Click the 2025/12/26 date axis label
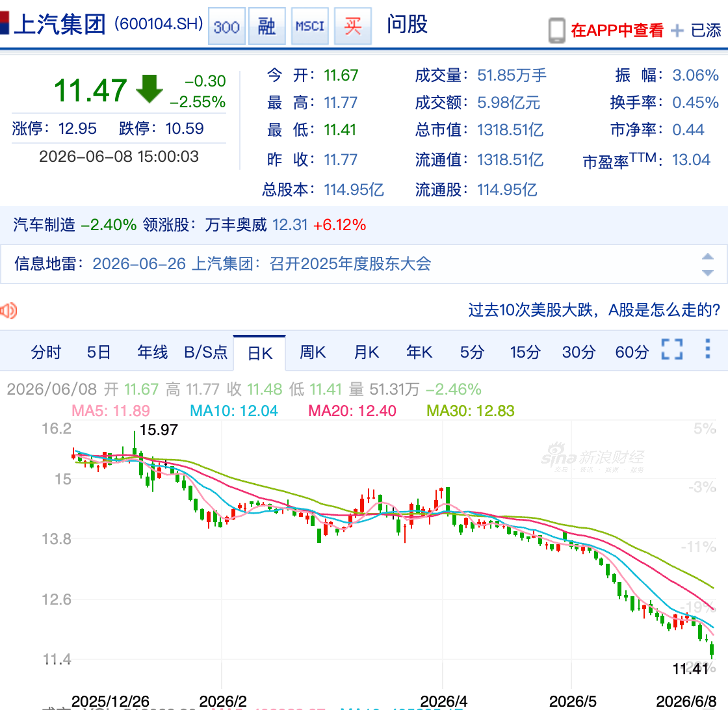 pos(110,701)
